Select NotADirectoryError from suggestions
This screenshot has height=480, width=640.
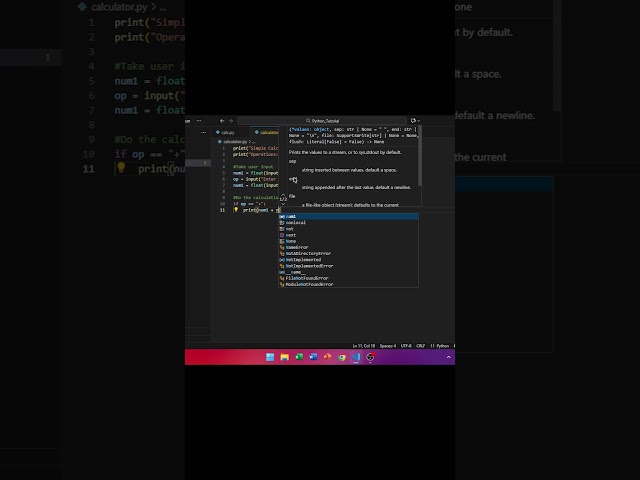click(x=349, y=253)
